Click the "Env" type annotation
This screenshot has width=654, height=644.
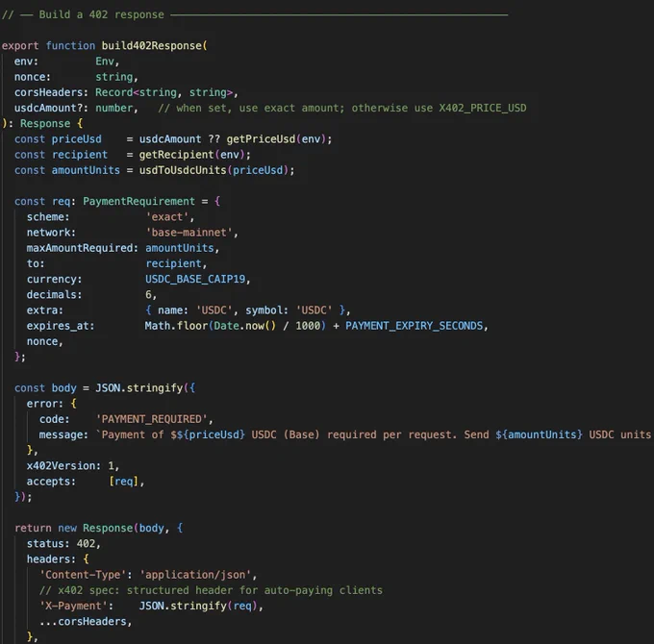(x=105, y=62)
